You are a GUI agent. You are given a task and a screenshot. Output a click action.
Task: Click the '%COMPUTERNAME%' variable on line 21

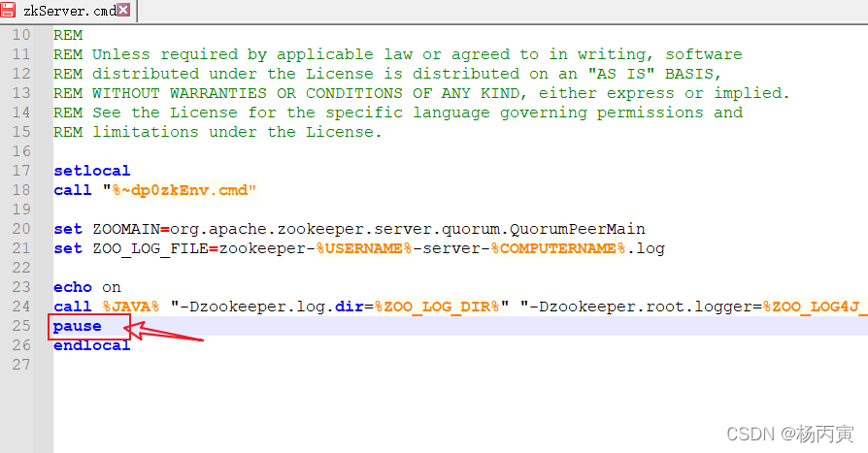pos(558,249)
